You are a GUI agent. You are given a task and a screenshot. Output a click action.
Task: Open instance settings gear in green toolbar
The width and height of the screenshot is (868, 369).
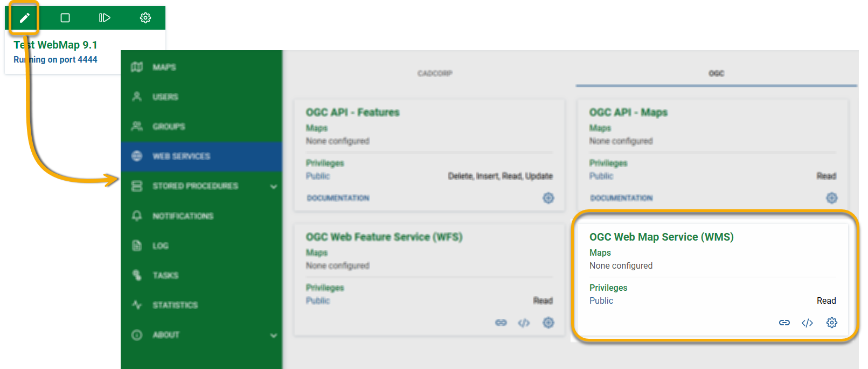click(145, 18)
